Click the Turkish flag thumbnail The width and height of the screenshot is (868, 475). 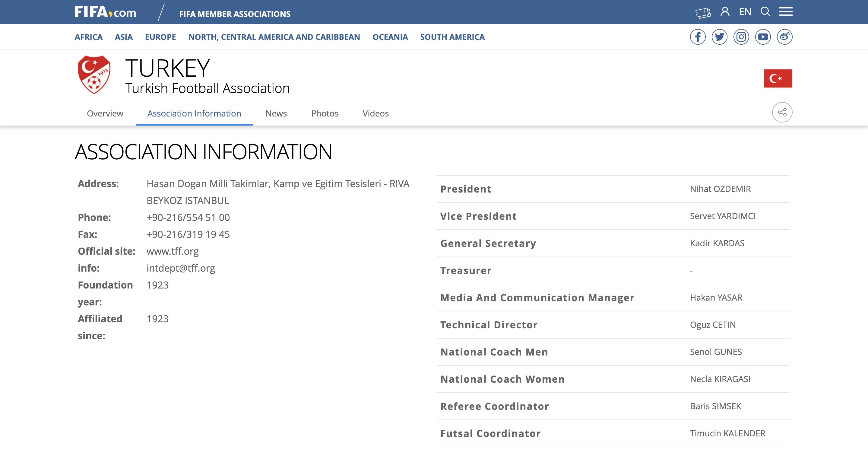[x=778, y=78]
